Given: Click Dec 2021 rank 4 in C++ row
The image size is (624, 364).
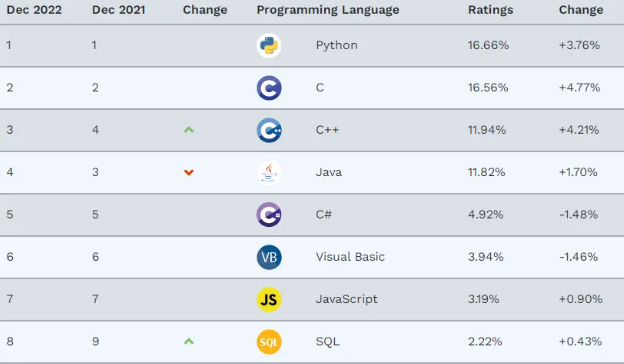Looking at the screenshot, I should pyautogui.click(x=96, y=130).
